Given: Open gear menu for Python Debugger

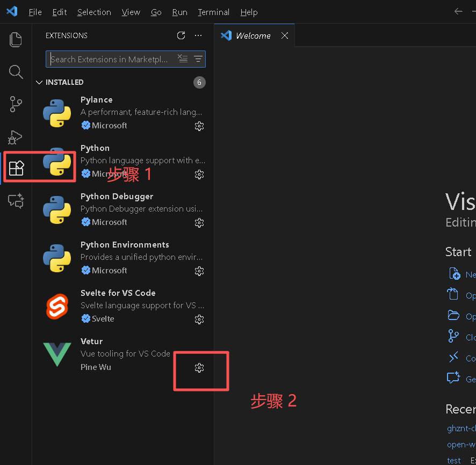Looking at the screenshot, I should pos(199,223).
